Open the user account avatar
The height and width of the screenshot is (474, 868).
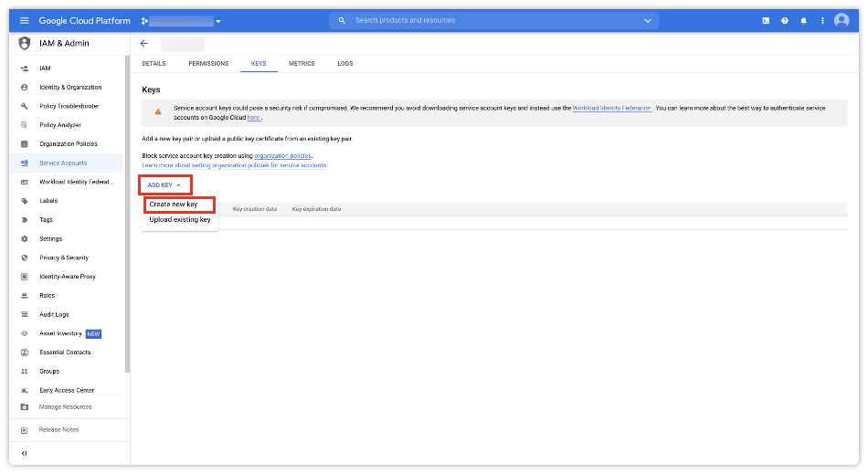coord(842,20)
